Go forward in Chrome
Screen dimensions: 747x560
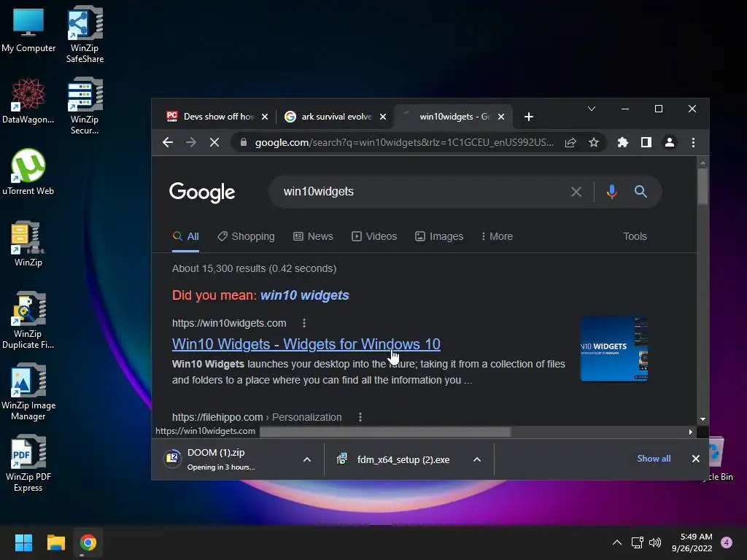[190, 142]
